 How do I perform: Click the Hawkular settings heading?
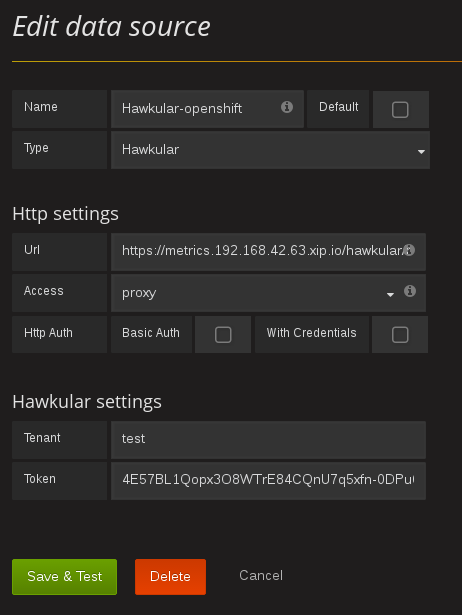click(x=87, y=402)
